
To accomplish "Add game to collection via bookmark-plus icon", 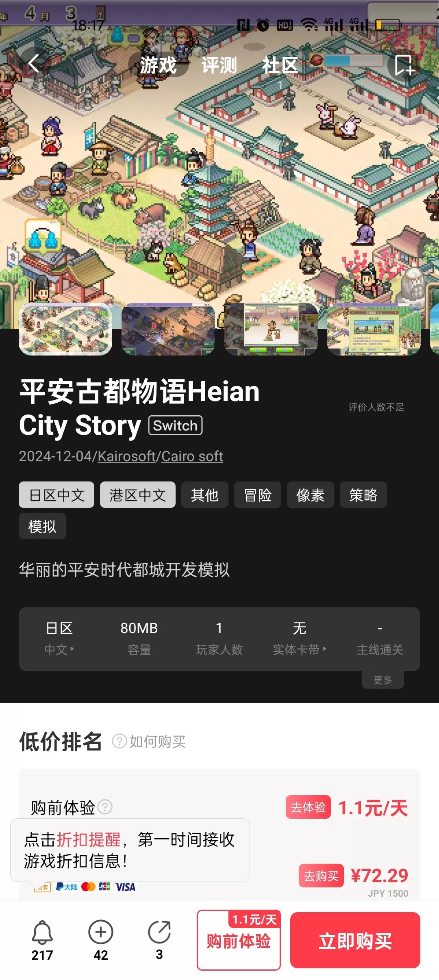I will [404, 65].
